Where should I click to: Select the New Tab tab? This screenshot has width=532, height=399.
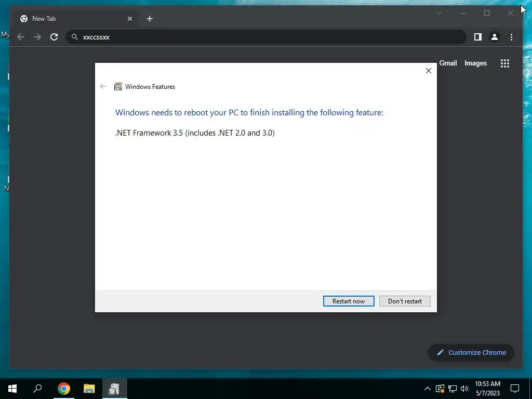pyautogui.click(x=76, y=19)
